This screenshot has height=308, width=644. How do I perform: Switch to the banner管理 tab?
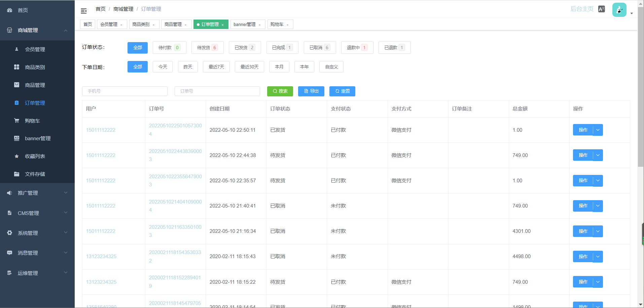click(245, 24)
